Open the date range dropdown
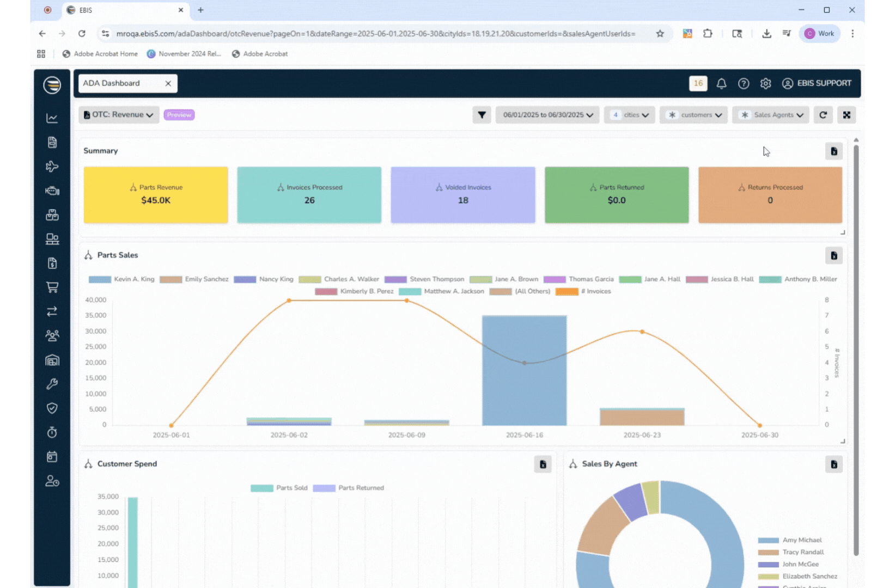Viewport: 889px width, 588px height. pyautogui.click(x=547, y=115)
